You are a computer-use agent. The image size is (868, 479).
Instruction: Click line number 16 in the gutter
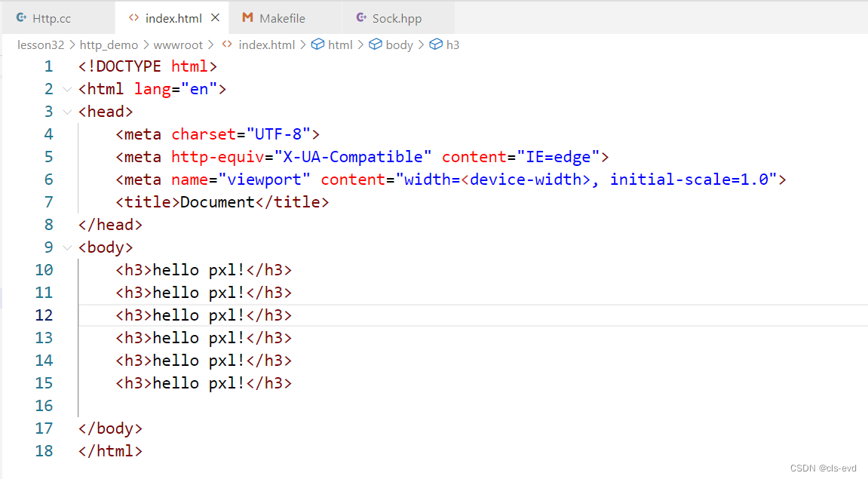[44, 406]
